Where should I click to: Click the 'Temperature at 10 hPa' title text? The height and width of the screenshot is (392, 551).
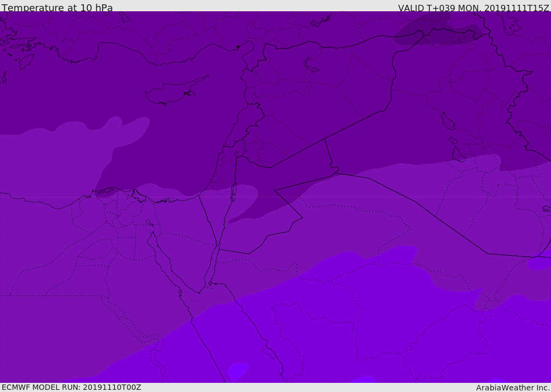pyautogui.click(x=57, y=8)
